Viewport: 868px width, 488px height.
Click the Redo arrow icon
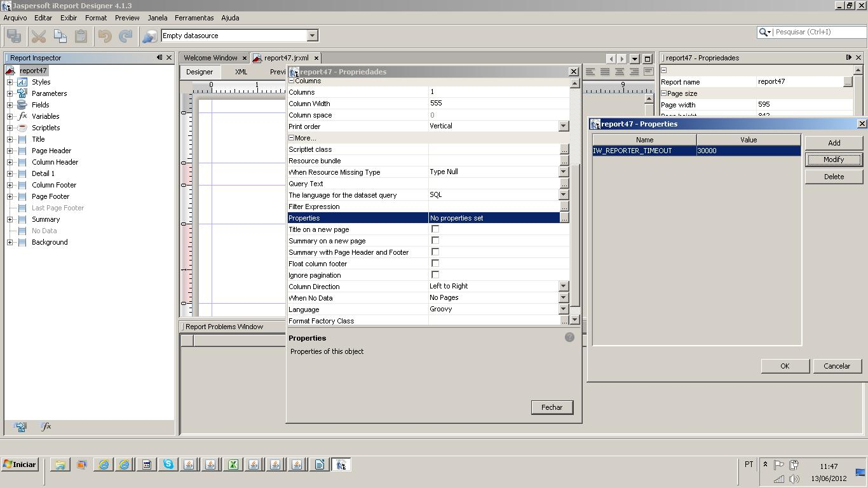pos(126,36)
